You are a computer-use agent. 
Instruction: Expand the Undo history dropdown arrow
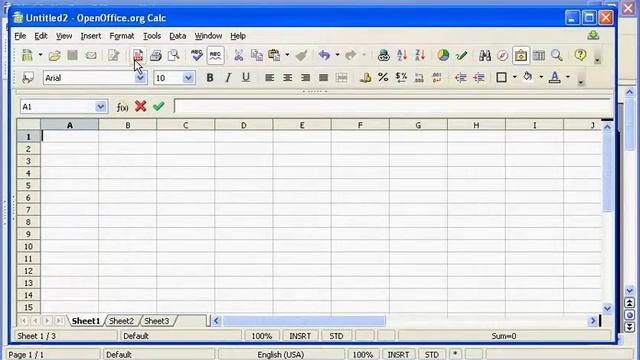point(337,55)
